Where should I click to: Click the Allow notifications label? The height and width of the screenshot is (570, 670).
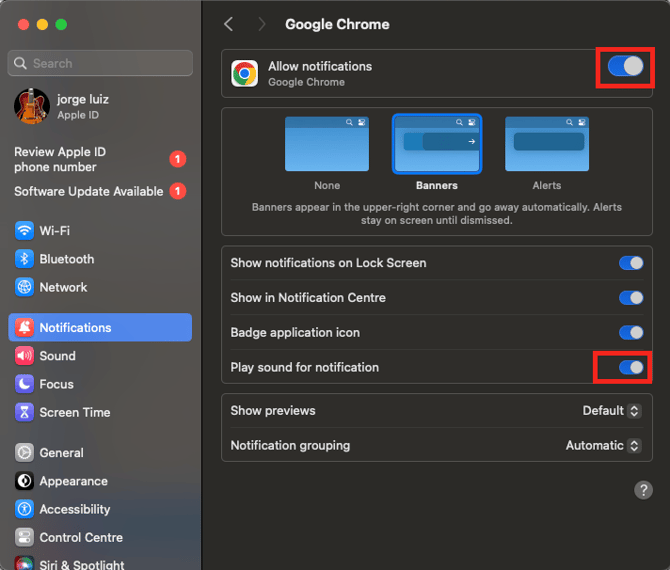tap(320, 66)
